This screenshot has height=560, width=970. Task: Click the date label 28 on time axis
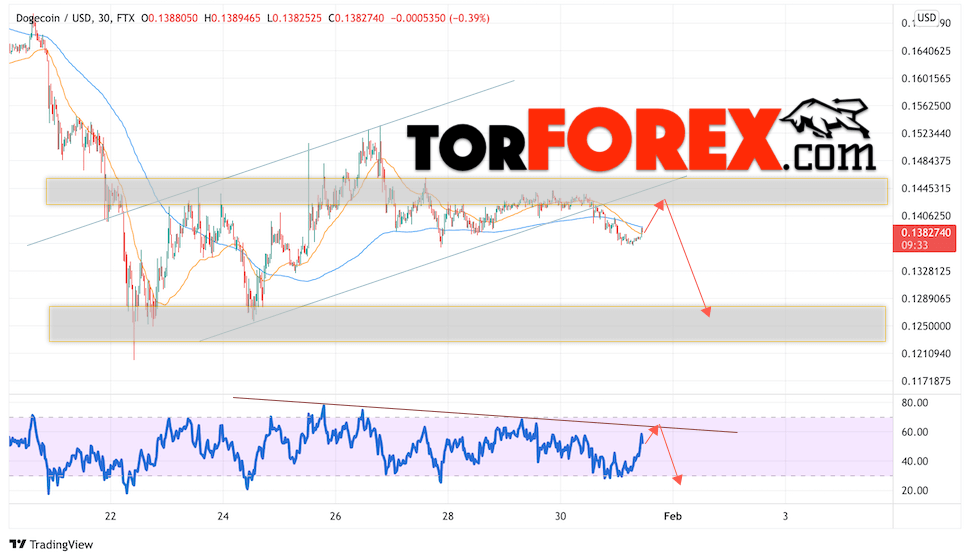tap(448, 516)
